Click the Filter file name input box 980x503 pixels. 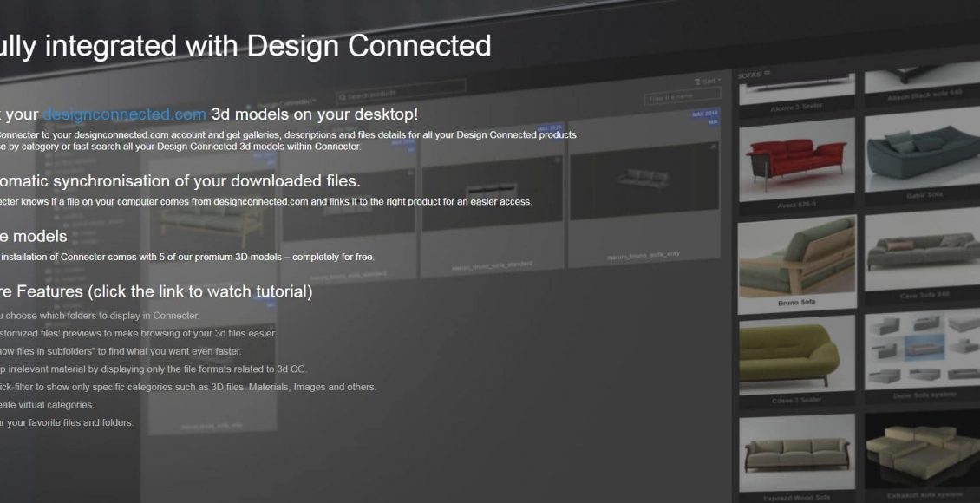pyautogui.click(x=682, y=97)
